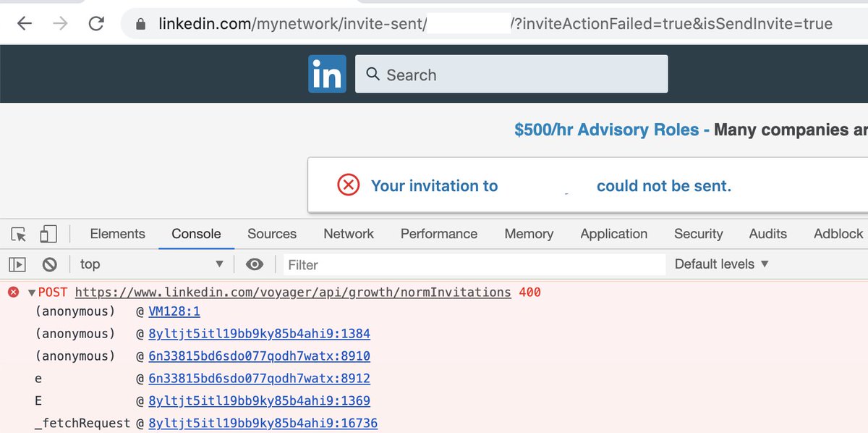
Task: Click 'Your invitation to' notification text
Action: click(x=434, y=186)
